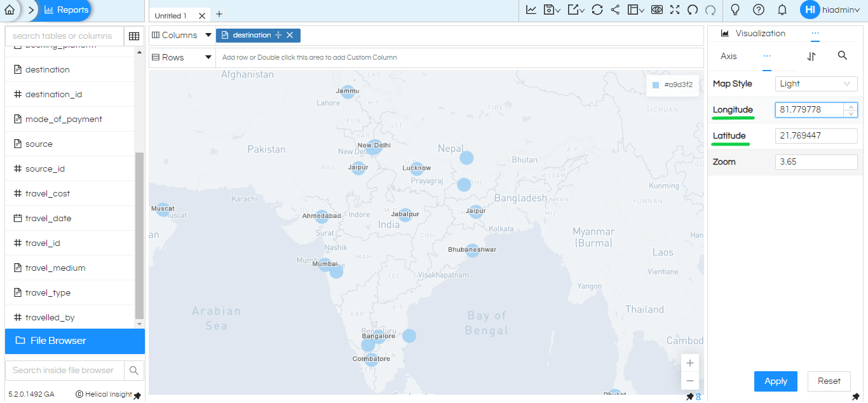Open the Columns dropdown arrow
The height and width of the screenshot is (403, 868).
(x=208, y=35)
